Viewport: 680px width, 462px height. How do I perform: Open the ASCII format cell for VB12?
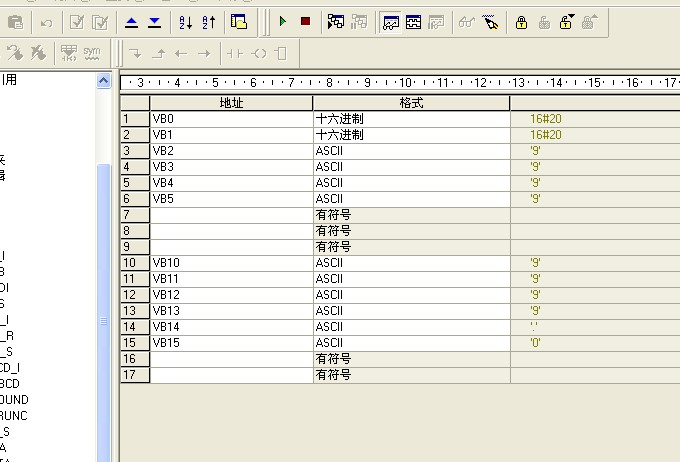[412, 295]
